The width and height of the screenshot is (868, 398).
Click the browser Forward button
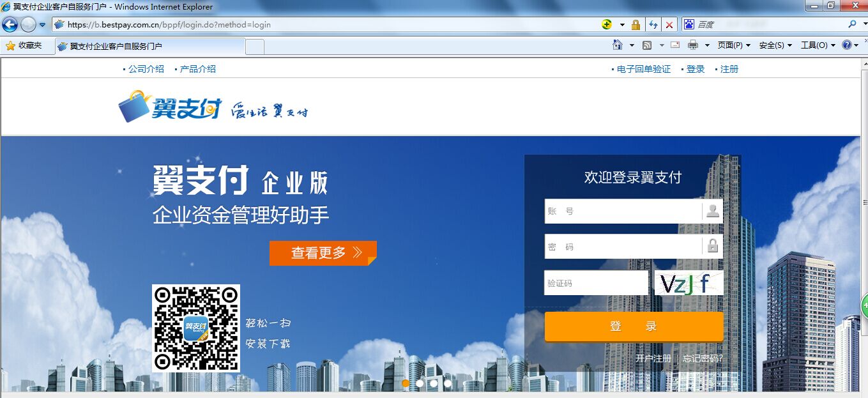[28, 25]
